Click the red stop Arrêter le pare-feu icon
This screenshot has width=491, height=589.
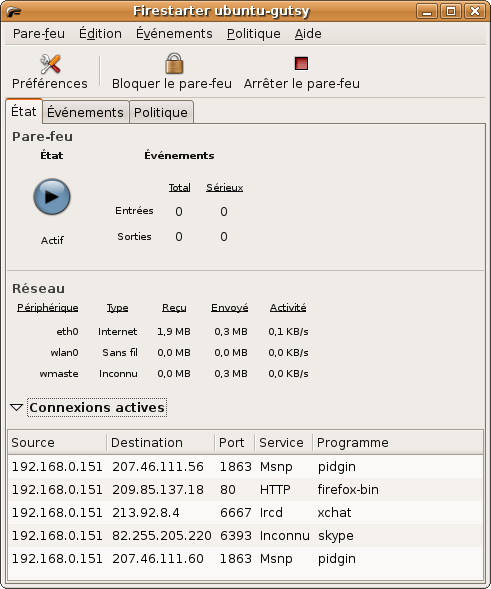(301, 63)
